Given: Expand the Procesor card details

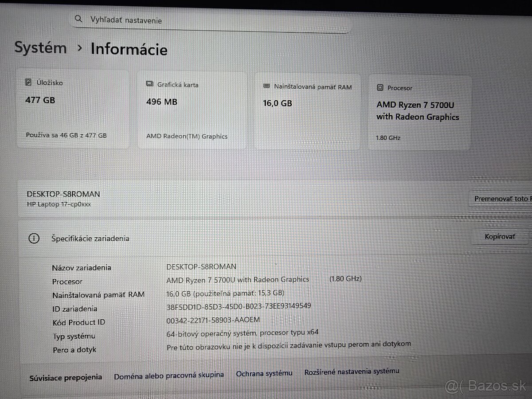Looking at the screenshot, I should point(419,111).
